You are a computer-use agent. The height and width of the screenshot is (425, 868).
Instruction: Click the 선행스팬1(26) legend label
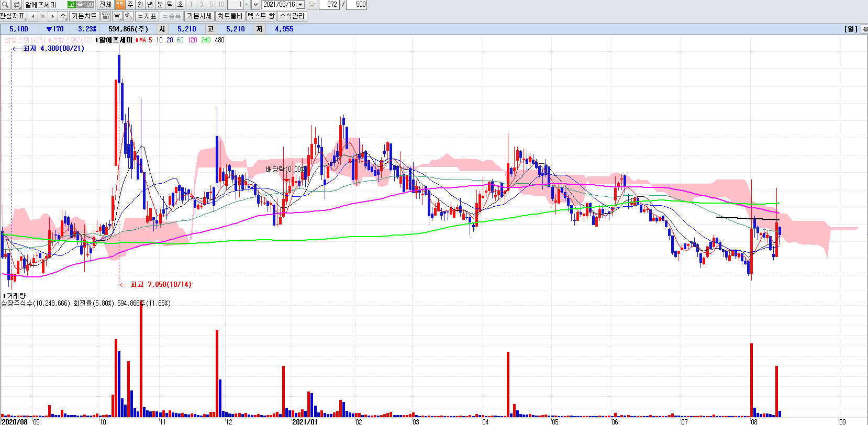pyautogui.click(x=24, y=40)
